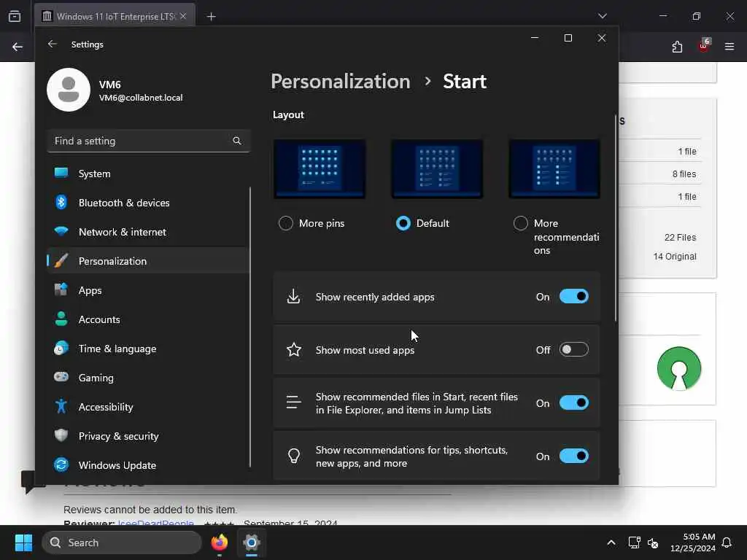The height and width of the screenshot is (560, 747).
Task: Click the browser back arrow behind Settings
Action: pyautogui.click(x=18, y=47)
